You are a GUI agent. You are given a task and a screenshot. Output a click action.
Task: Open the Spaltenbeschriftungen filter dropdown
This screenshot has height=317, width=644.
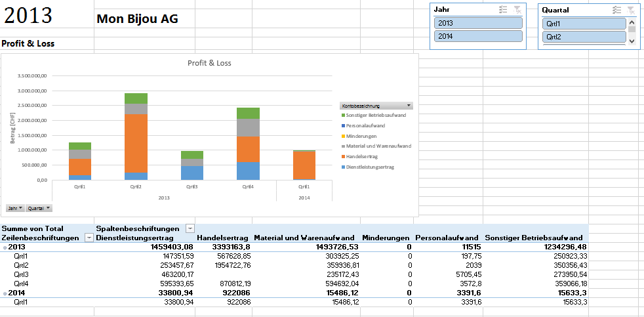[190, 228]
